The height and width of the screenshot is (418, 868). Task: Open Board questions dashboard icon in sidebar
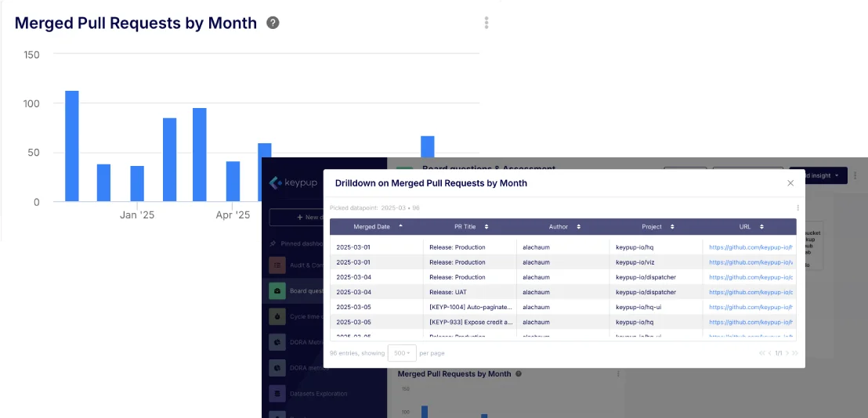[x=277, y=291]
